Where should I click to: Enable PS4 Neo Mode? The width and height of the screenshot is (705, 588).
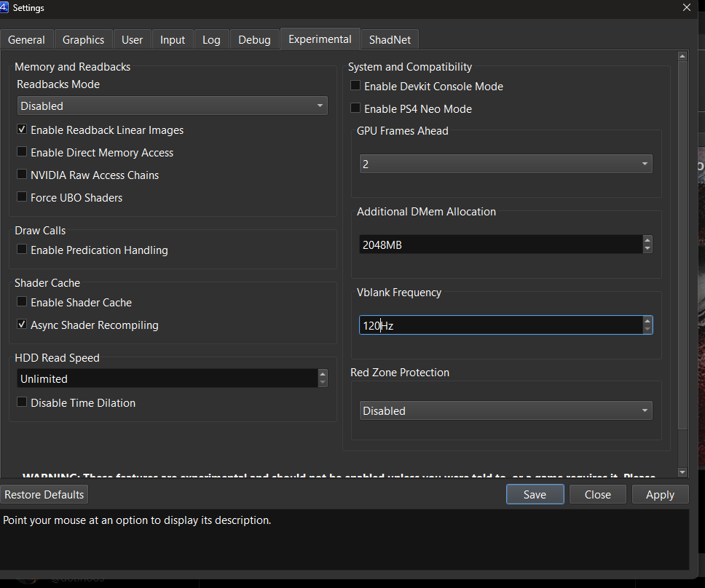point(355,108)
